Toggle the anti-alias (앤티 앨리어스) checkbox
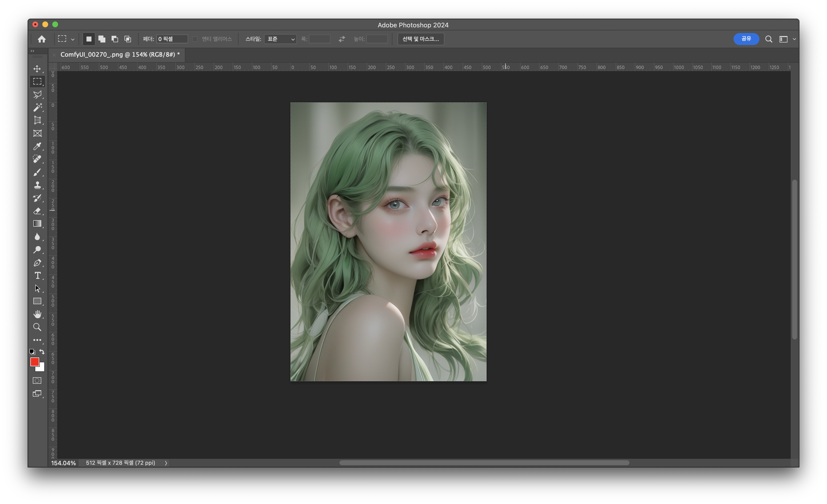This screenshot has width=827, height=504. click(x=195, y=39)
